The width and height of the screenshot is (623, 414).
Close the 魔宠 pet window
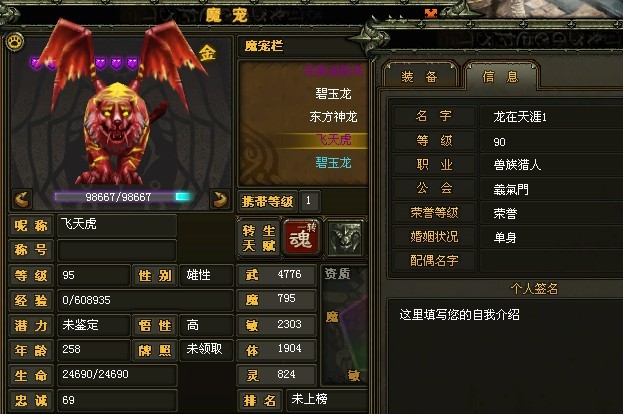click(x=431, y=14)
